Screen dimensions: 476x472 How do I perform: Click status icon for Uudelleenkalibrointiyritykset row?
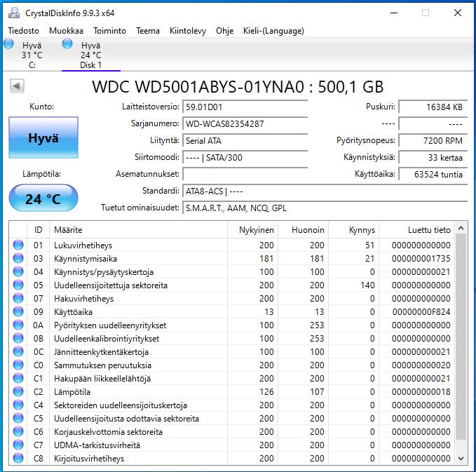(18, 338)
